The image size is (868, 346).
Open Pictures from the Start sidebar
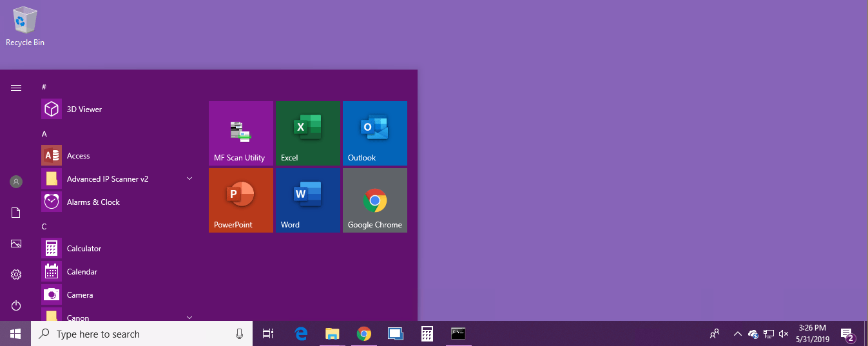click(x=16, y=244)
